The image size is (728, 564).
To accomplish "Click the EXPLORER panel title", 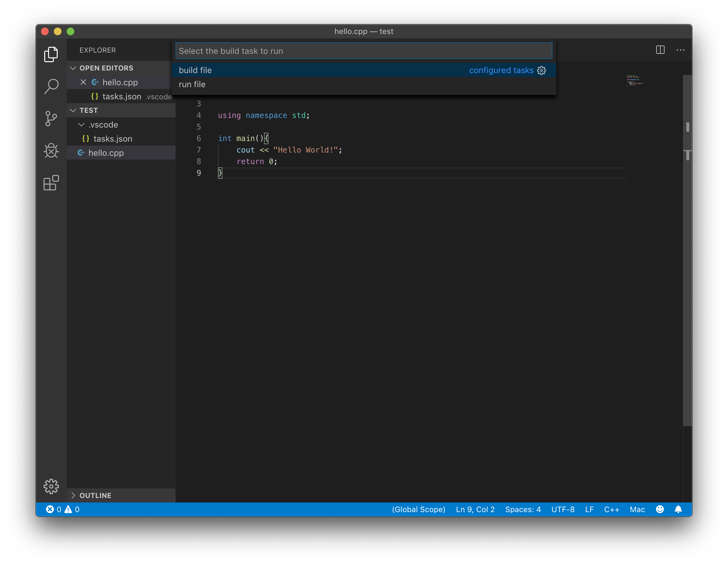I will click(97, 50).
